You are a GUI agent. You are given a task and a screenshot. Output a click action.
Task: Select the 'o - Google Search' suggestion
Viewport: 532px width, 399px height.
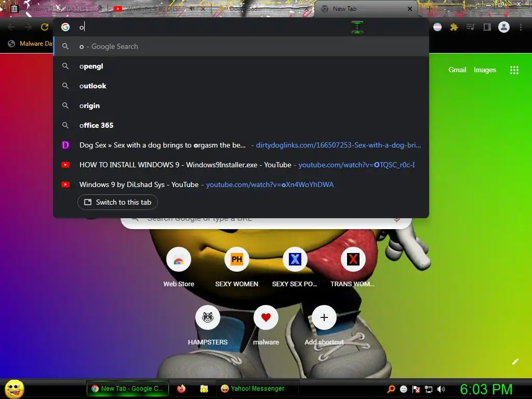pos(241,46)
